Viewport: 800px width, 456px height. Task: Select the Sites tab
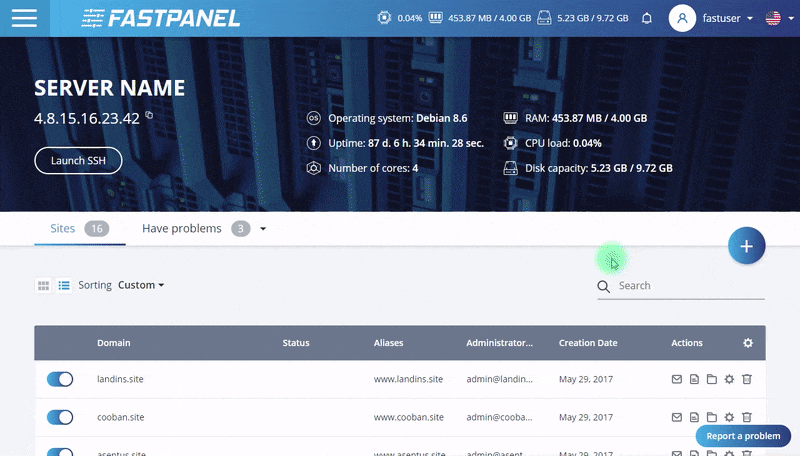pos(62,228)
